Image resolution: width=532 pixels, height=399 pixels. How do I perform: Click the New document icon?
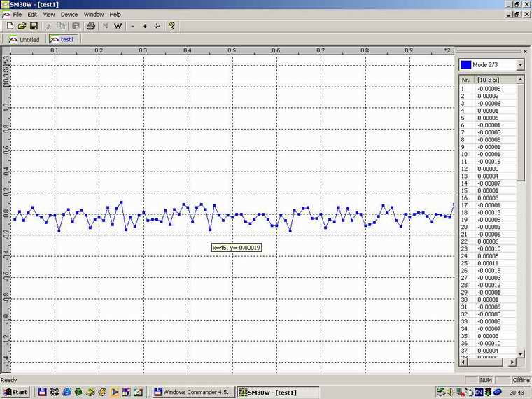[x=10, y=26]
